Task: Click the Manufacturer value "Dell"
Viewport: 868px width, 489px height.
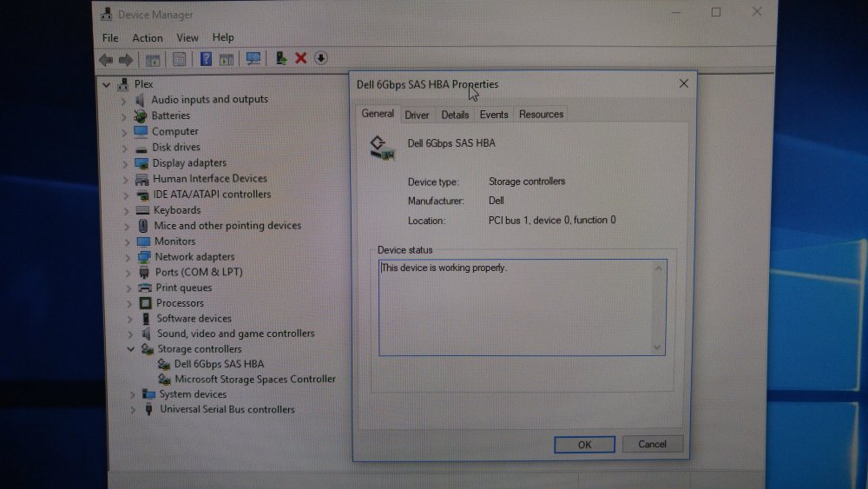Action: point(496,201)
